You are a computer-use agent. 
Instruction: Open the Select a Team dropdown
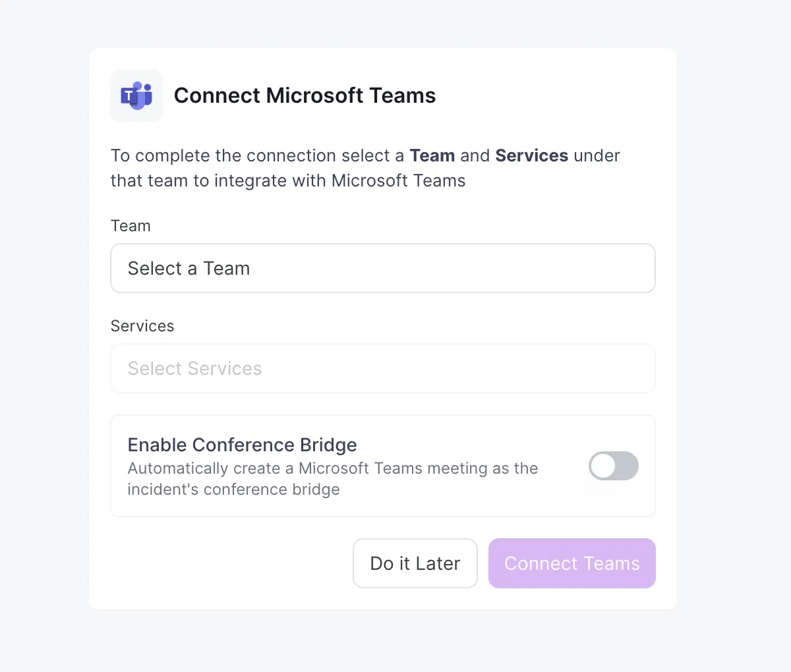click(x=383, y=268)
